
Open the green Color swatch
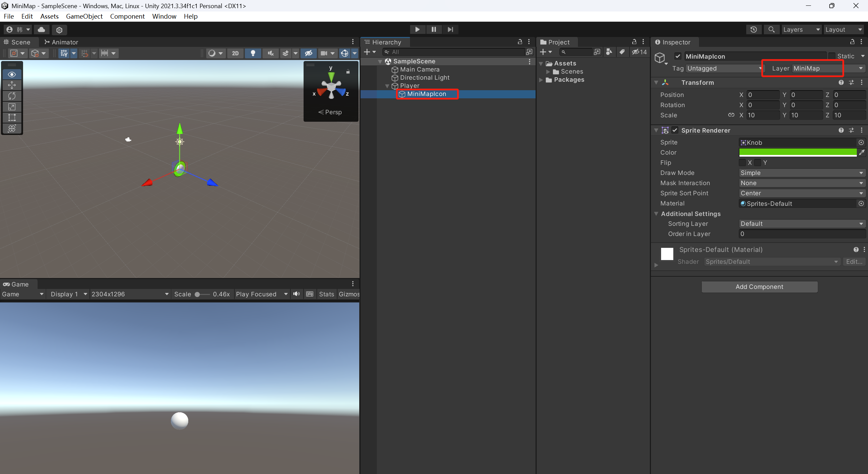pyautogui.click(x=797, y=153)
